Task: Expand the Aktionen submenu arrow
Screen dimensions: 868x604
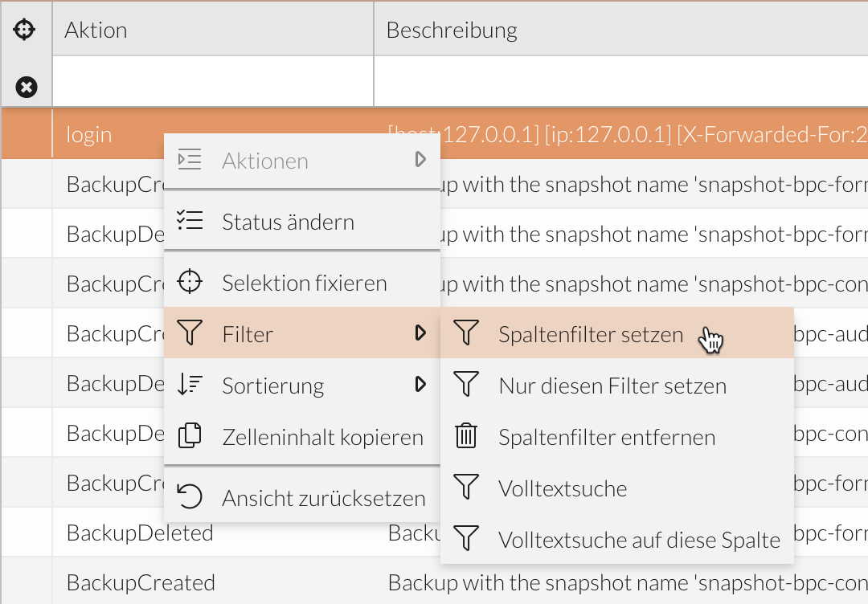Action: (420, 160)
